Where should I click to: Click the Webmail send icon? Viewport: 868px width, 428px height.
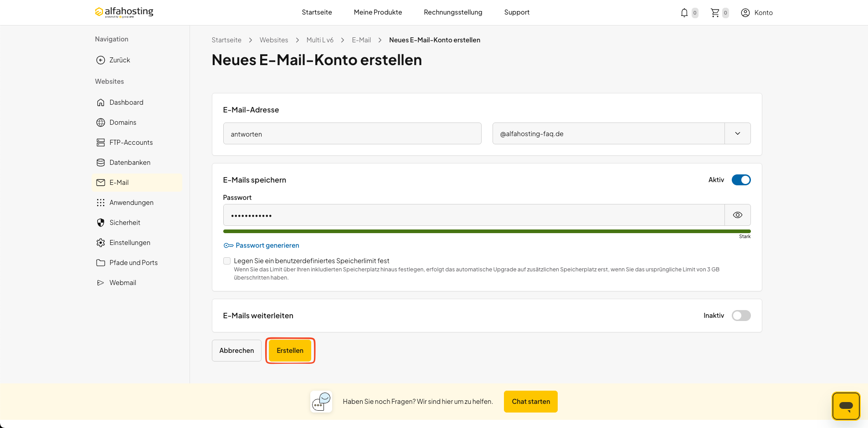[101, 283]
